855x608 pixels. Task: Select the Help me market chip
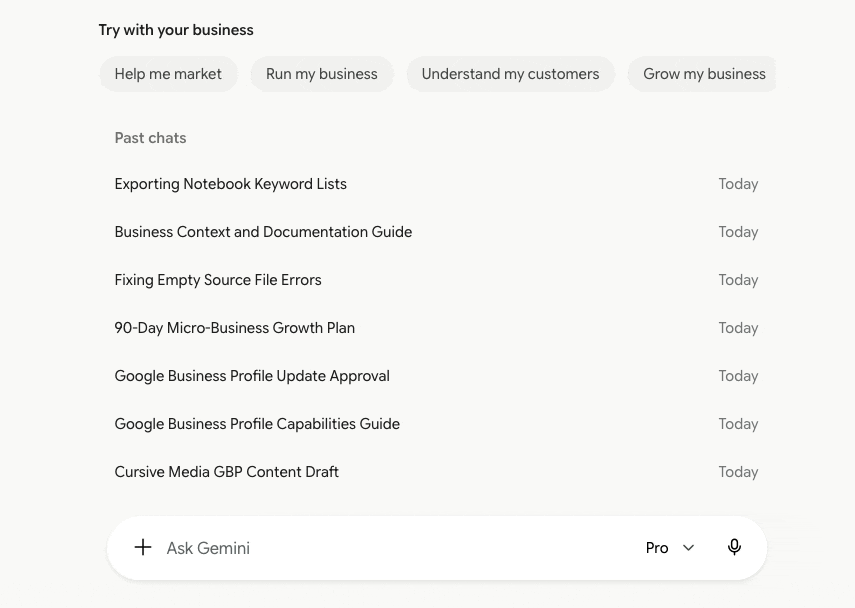tap(168, 74)
